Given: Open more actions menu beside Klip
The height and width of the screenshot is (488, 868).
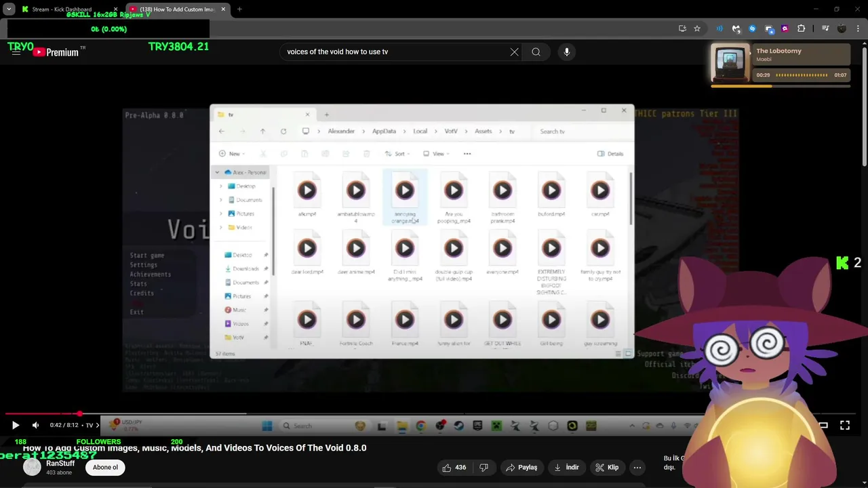Looking at the screenshot, I should tap(637, 467).
